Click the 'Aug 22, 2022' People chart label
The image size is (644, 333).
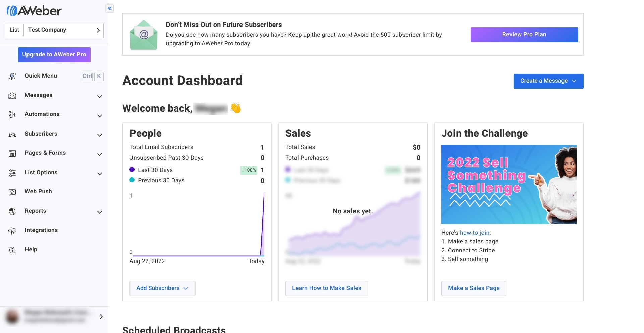point(147,261)
